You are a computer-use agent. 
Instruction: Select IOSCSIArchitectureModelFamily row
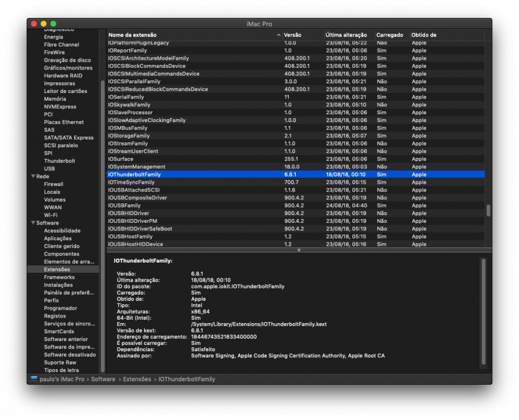tap(296, 58)
